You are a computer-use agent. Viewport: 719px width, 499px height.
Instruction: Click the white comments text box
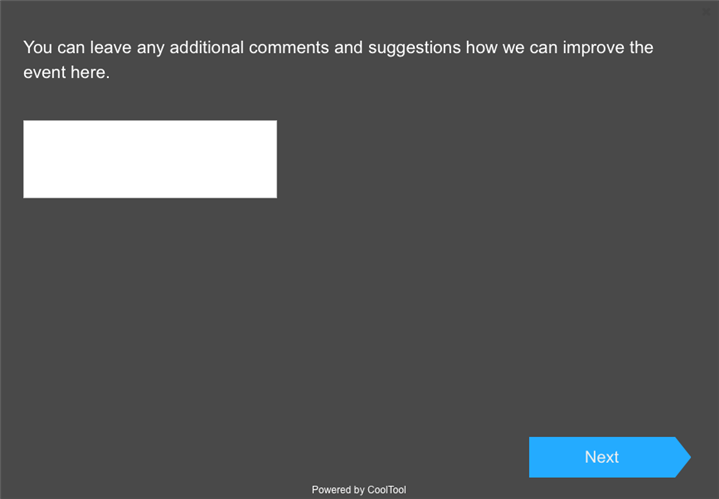(x=150, y=159)
